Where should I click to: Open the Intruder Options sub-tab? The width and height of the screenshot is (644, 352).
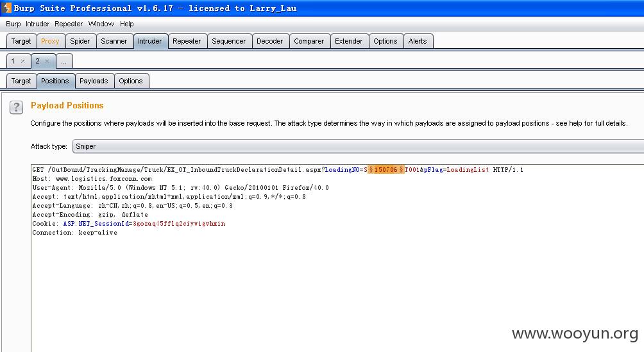131,81
